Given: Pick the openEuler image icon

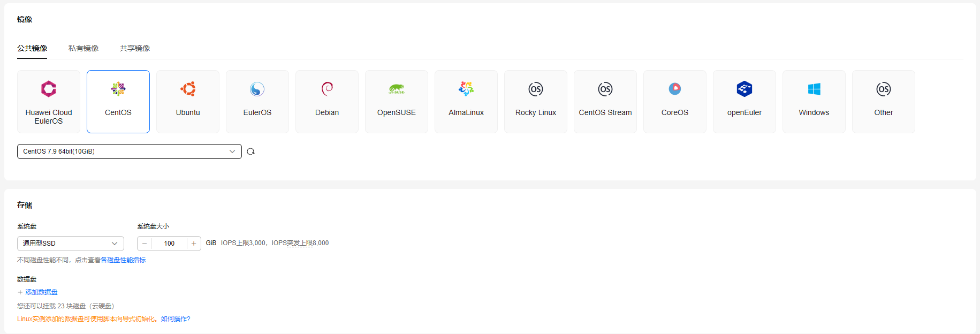Looking at the screenshot, I should click(745, 89).
